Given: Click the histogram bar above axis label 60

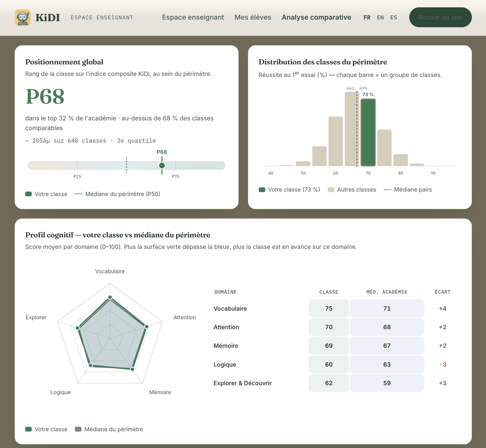Looking at the screenshot, I should coord(336,141).
